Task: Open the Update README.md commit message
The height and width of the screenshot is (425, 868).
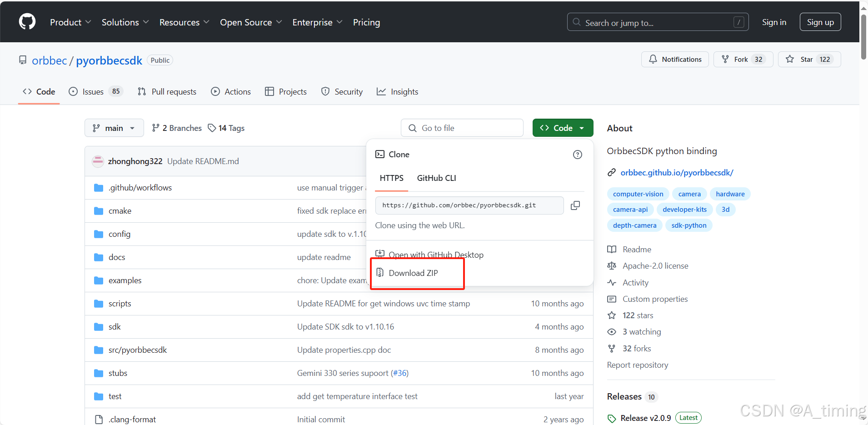Action: click(x=203, y=161)
